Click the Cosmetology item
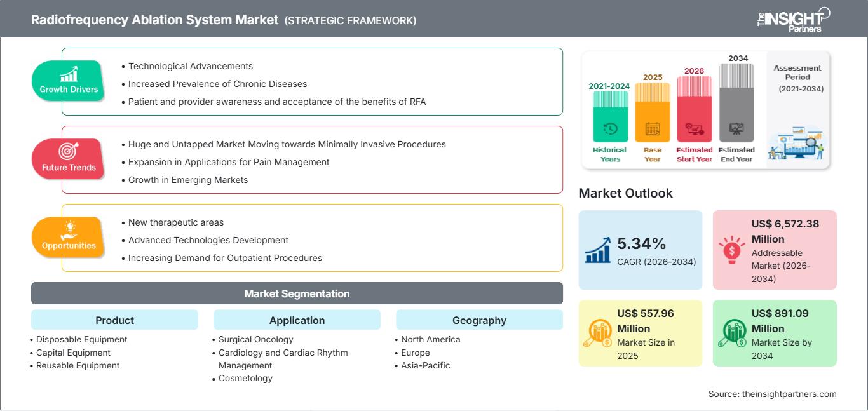 [x=245, y=378]
